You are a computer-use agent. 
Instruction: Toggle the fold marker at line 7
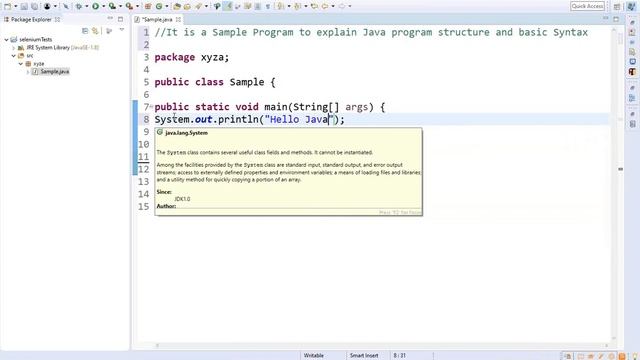tap(151, 107)
